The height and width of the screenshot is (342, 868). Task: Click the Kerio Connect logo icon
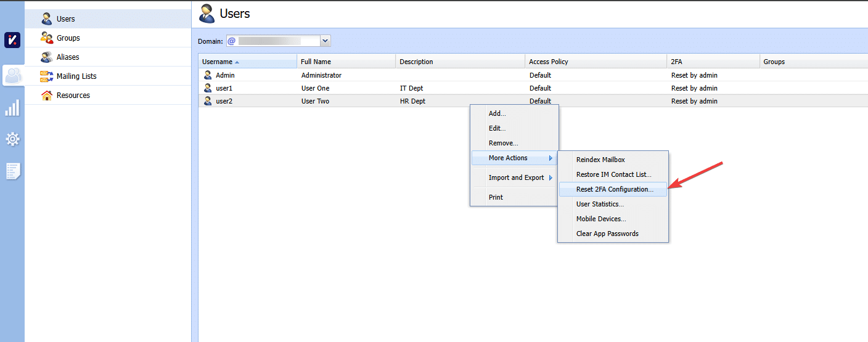[12, 41]
